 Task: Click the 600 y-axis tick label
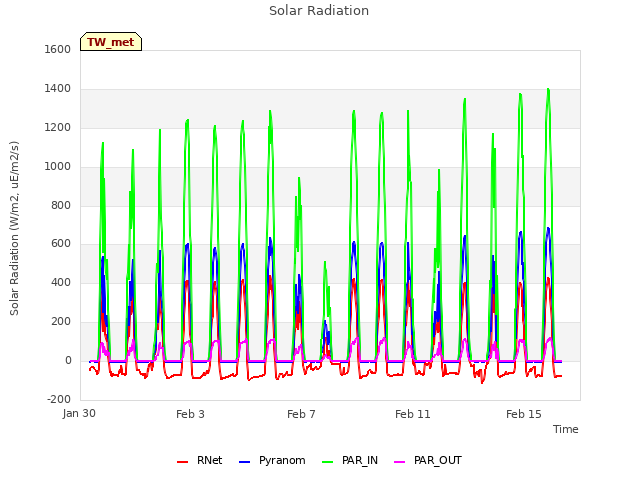(x=61, y=244)
